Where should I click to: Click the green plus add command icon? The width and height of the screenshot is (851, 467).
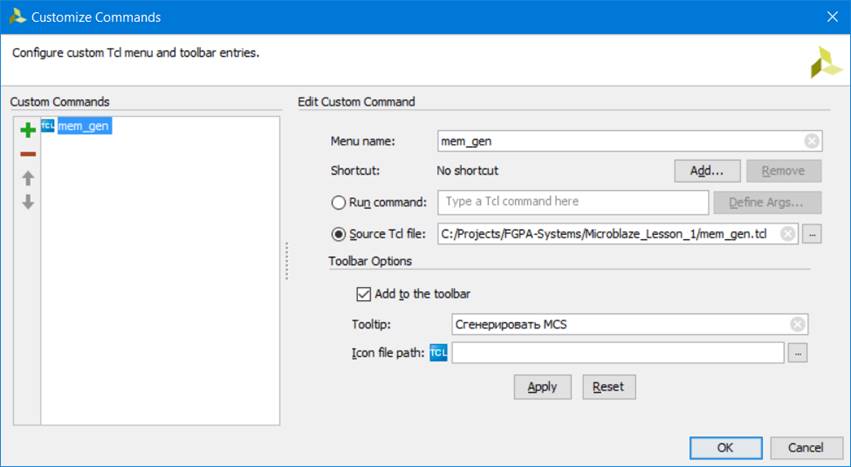click(28, 129)
